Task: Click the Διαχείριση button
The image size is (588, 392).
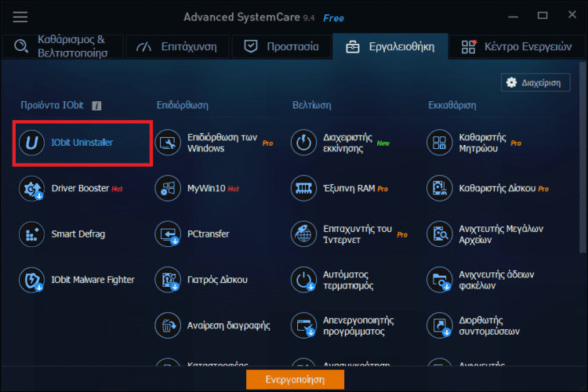Action: point(535,82)
